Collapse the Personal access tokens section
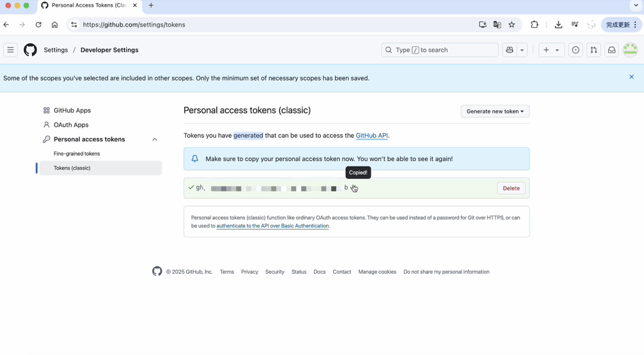 tap(155, 139)
